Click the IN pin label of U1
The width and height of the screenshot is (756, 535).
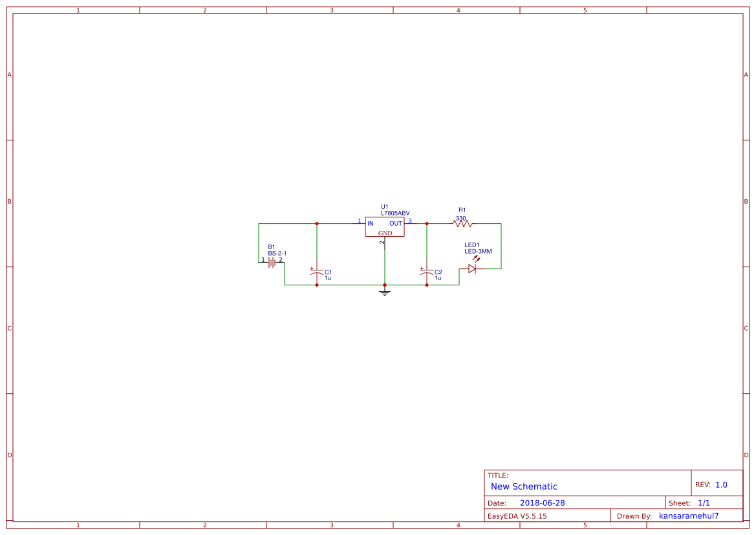[370, 223]
